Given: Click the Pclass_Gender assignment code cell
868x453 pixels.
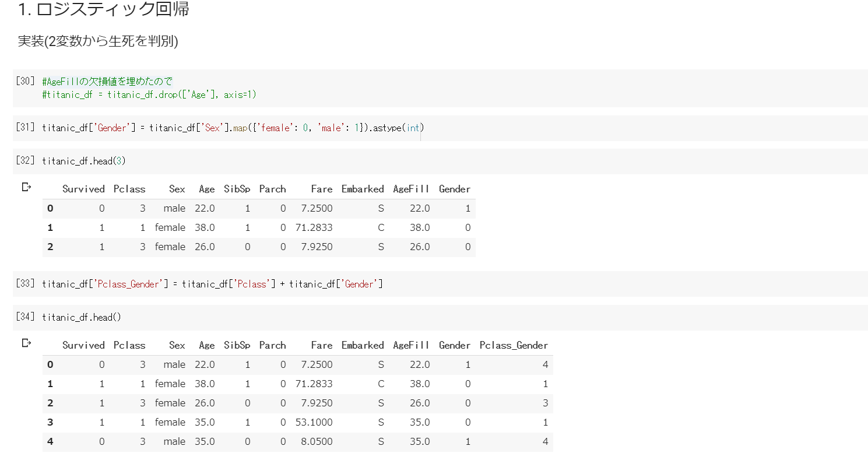Looking at the screenshot, I should click(440, 284).
